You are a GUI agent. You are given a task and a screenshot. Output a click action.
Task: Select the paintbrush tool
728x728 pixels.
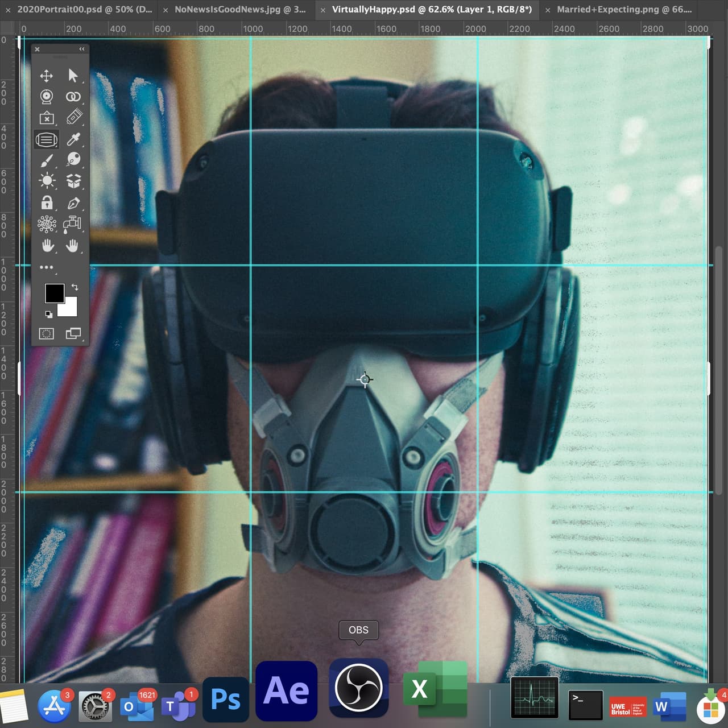coord(47,161)
